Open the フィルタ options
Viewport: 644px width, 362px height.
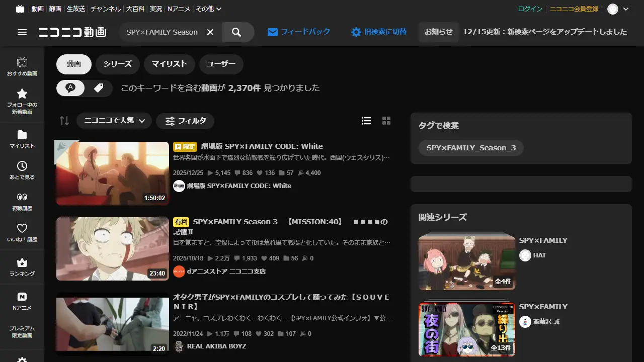(x=185, y=121)
